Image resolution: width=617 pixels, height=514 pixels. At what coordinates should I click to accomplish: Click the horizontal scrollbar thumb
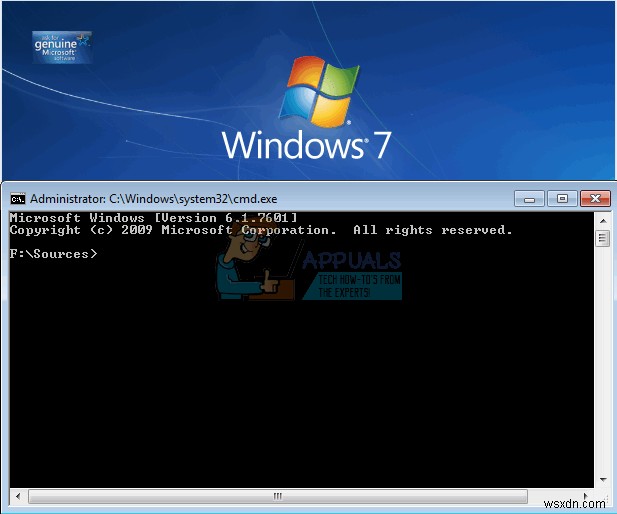tap(278, 496)
